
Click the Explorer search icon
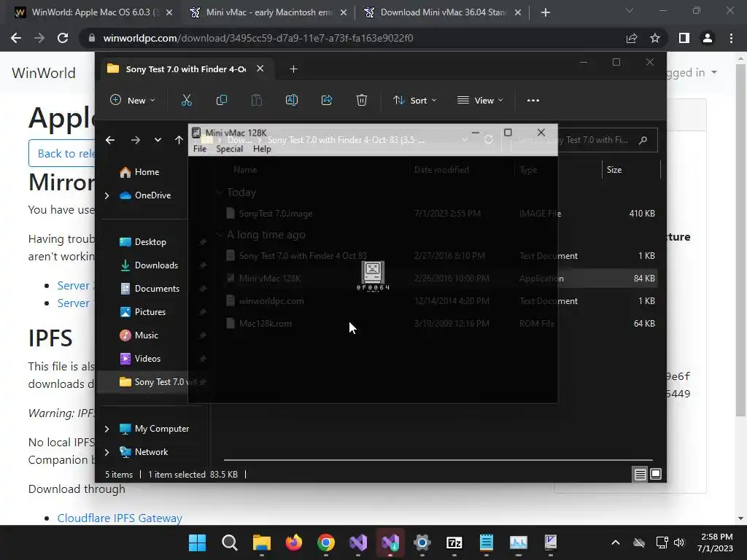pyautogui.click(x=643, y=141)
